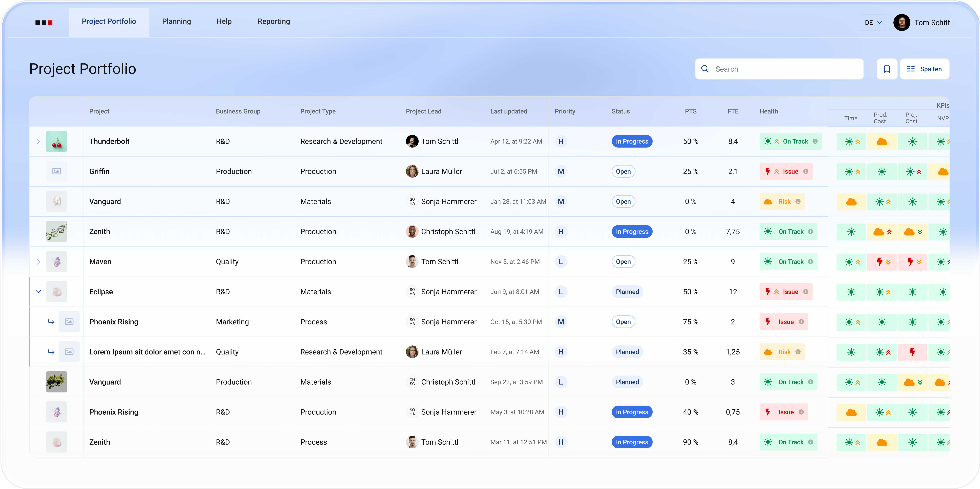
Task: Click the app logo squares icon
Action: [x=44, y=22]
